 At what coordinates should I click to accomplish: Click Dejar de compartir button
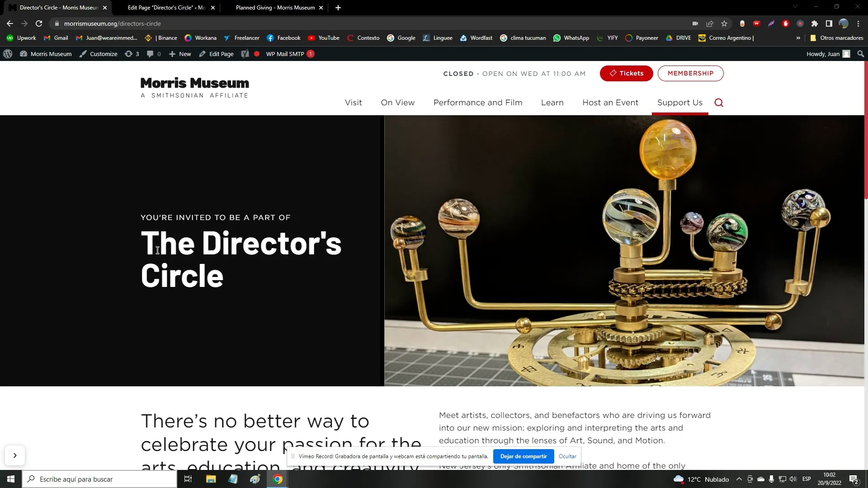(524, 456)
